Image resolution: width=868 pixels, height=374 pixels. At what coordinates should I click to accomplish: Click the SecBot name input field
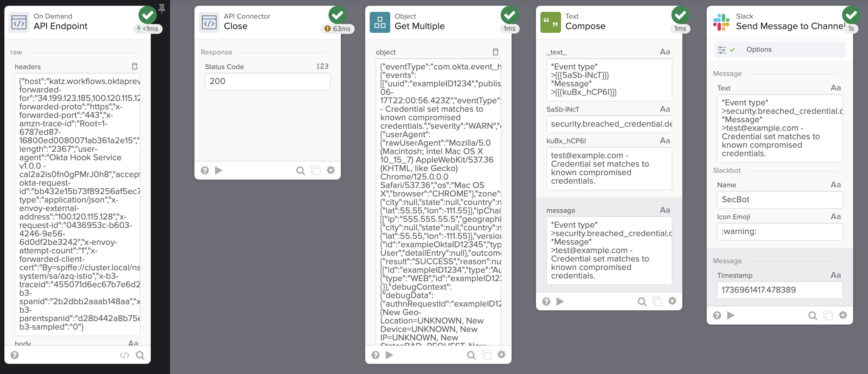tap(779, 200)
